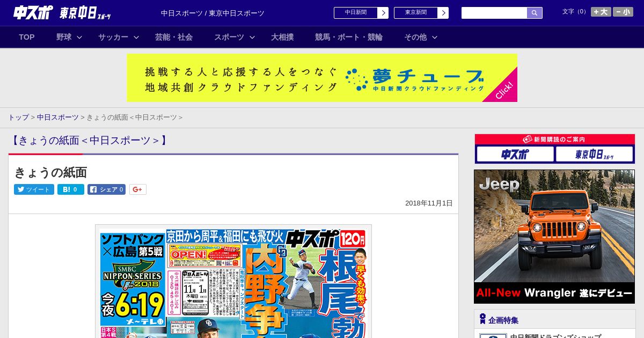
Task: Click the Chunichi Sports logo
Action: click(x=33, y=13)
